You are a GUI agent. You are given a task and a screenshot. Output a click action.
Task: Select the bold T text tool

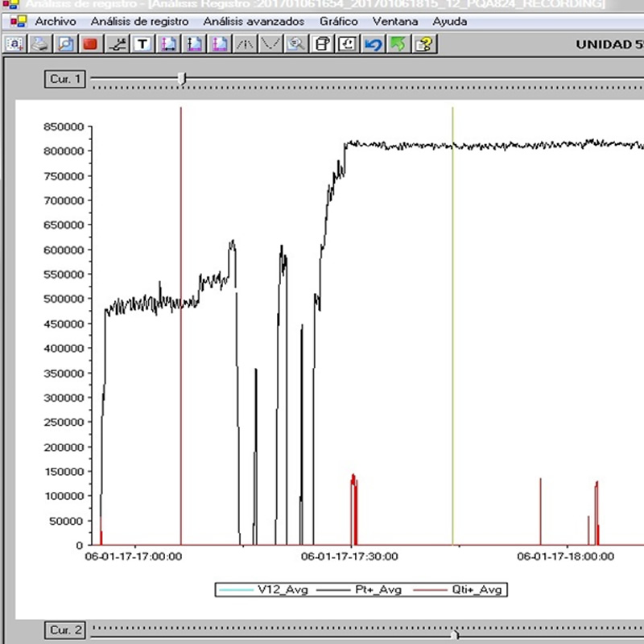142,44
